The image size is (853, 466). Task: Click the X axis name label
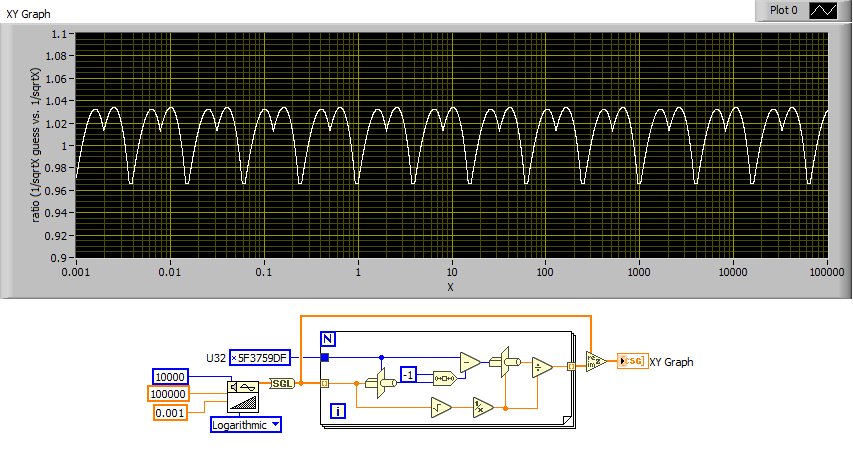[450, 287]
